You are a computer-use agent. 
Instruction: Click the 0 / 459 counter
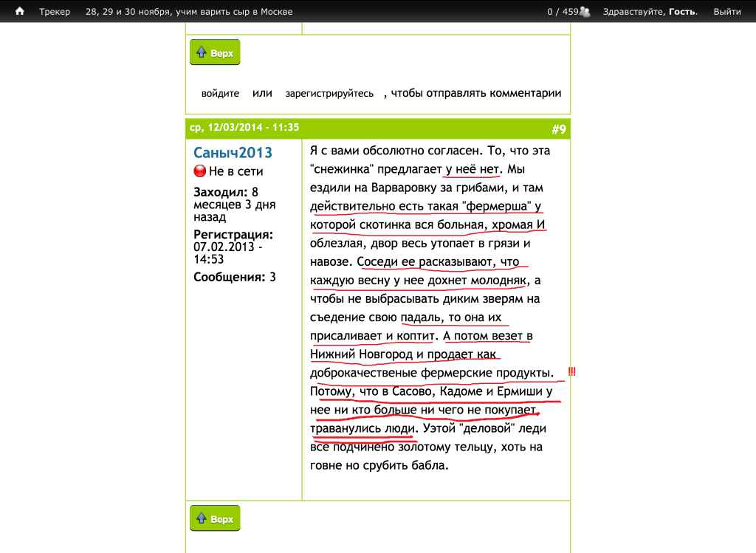(x=562, y=12)
